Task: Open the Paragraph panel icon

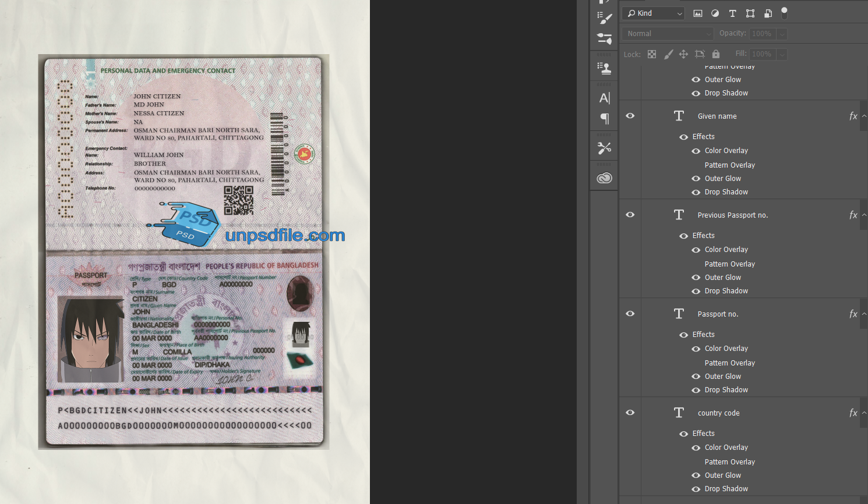Action: click(605, 119)
